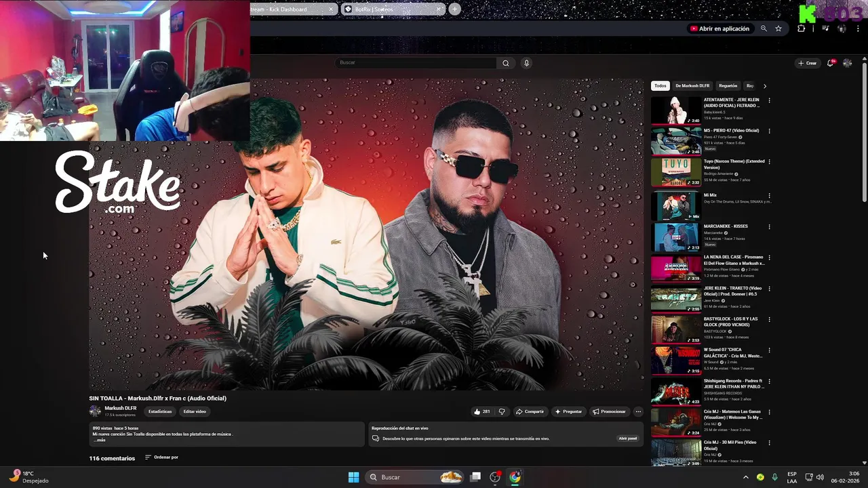Switch to the BotRix Sorteos tab

[x=392, y=9]
